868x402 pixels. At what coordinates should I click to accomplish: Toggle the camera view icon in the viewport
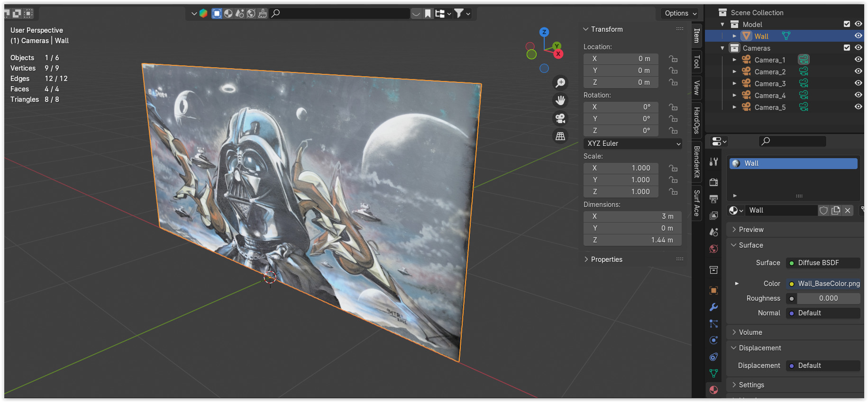click(560, 118)
